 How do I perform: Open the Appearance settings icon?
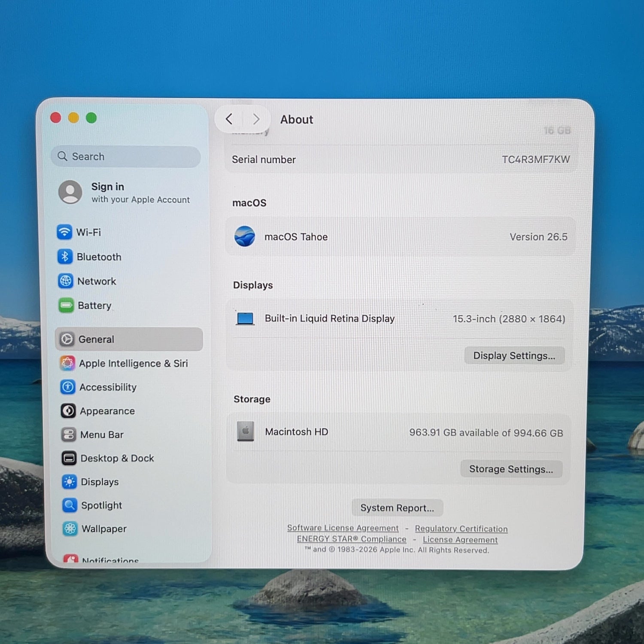pos(68,411)
